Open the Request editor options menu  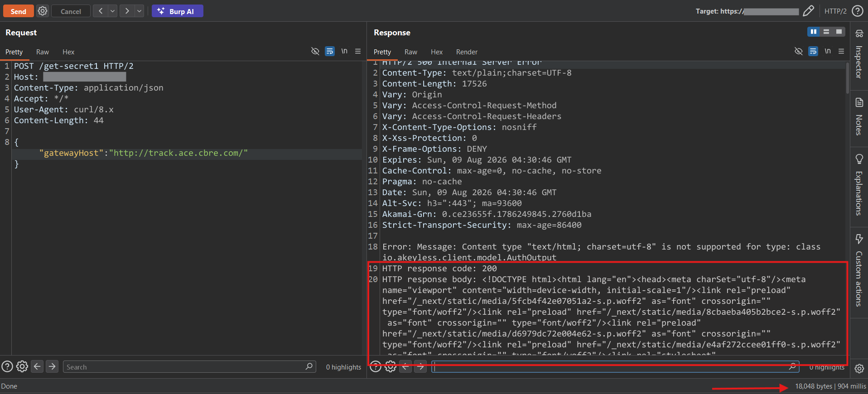click(x=358, y=51)
